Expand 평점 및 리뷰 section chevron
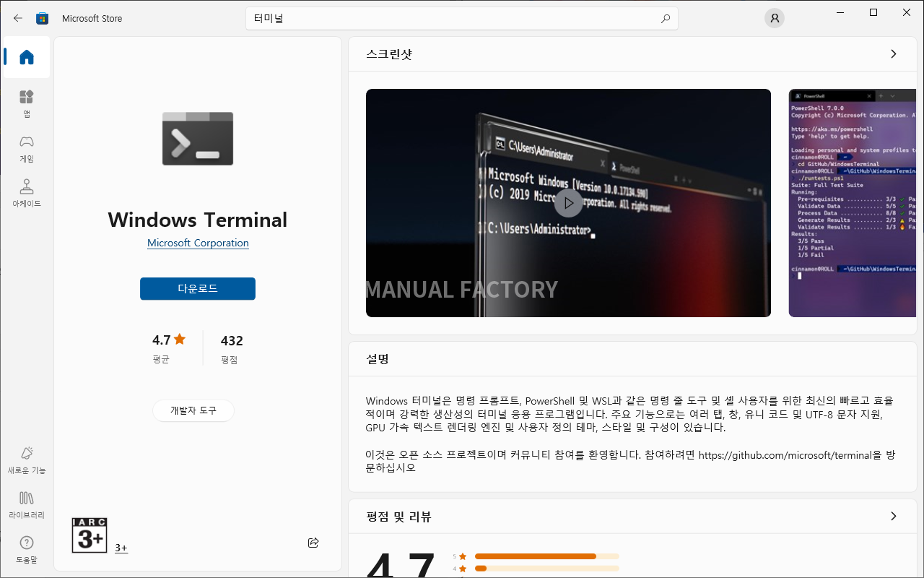The height and width of the screenshot is (578, 924). tap(894, 517)
